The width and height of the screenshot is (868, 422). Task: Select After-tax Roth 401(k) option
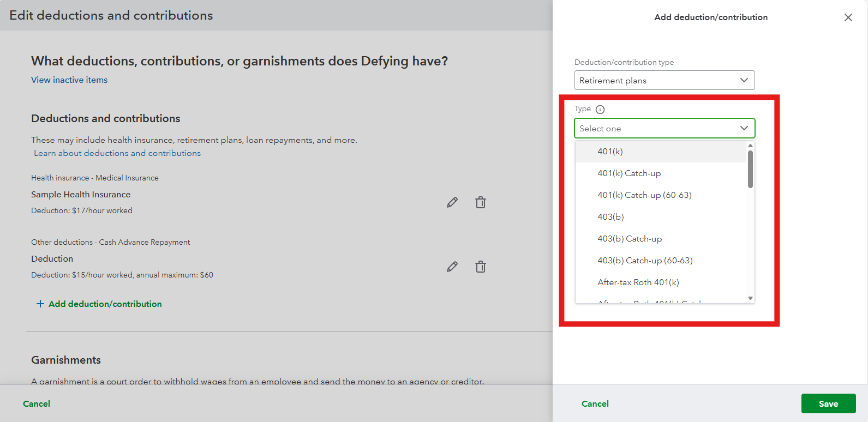point(638,282)
